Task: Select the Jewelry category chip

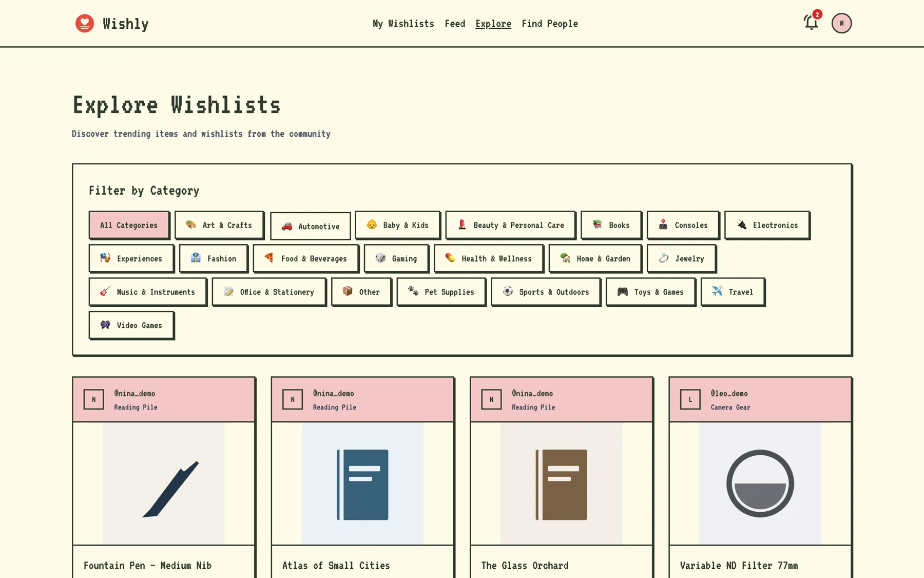Action: tap(681, 258)
